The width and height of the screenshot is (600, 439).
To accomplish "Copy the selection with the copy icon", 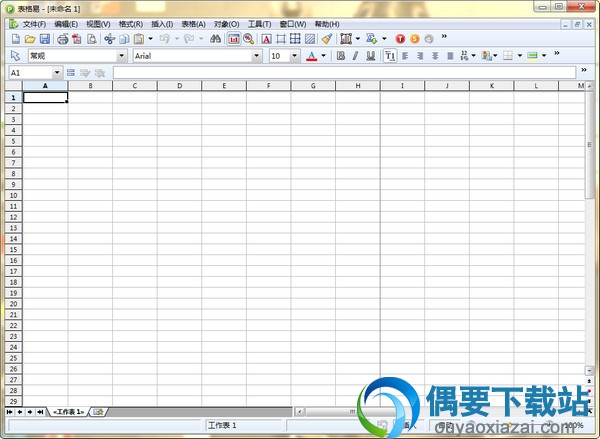I will pyautogui.click(x=124, y=39).
